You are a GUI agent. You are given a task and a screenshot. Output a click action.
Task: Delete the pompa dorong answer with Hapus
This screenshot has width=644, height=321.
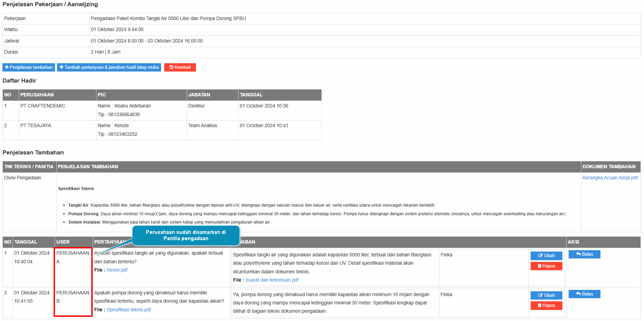[546, 305]
